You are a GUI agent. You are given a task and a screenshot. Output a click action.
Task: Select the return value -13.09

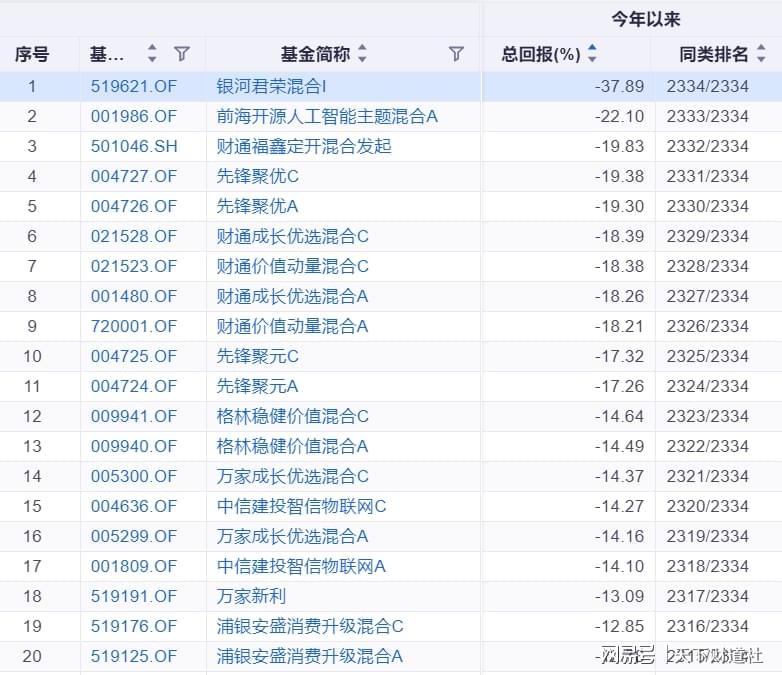point(619,596)
